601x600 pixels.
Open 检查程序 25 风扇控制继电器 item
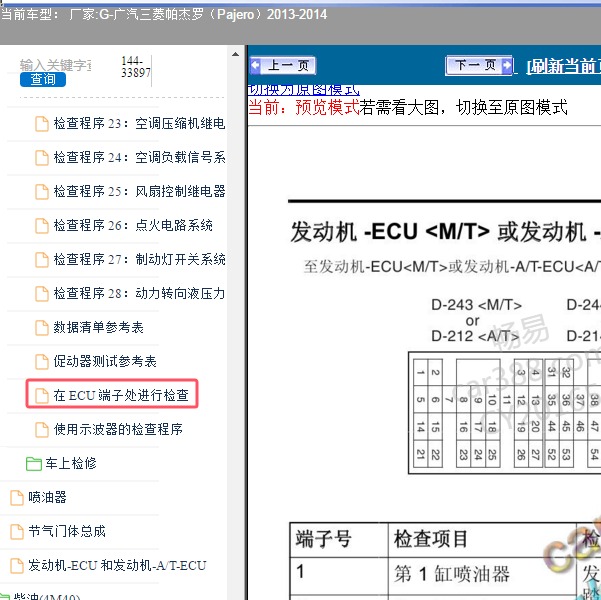(139, 191)
